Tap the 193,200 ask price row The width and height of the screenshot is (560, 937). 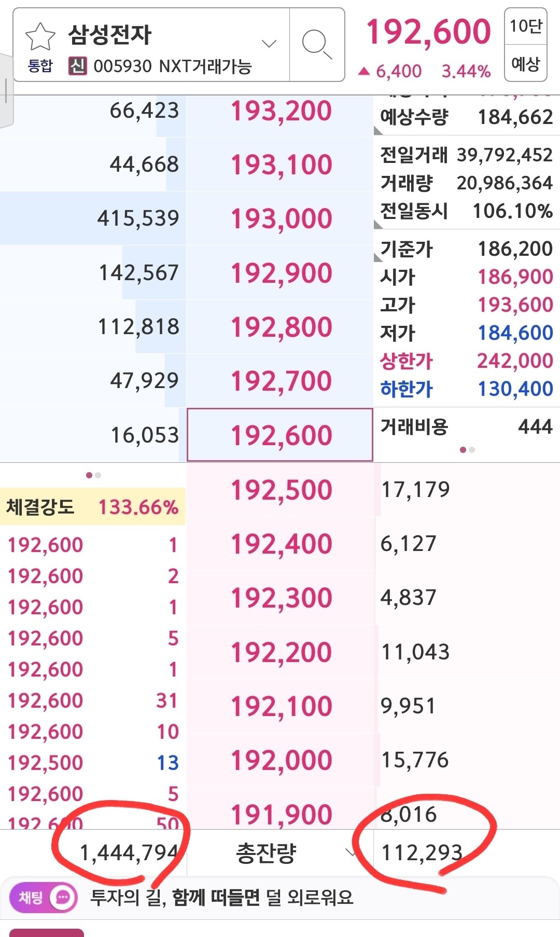click(281, 111)
